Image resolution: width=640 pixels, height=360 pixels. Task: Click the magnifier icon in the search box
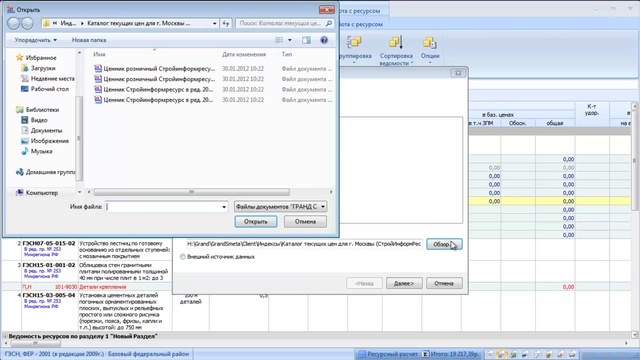[329, 23]
